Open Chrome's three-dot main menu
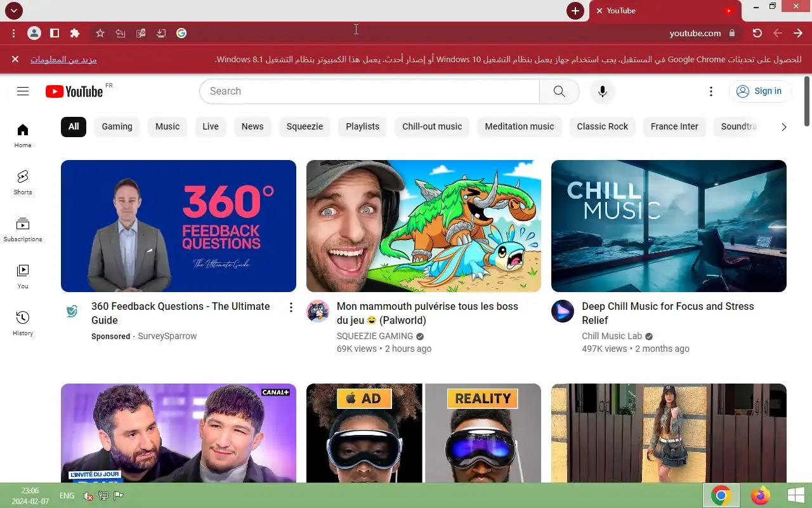812x508 pixels. tap(14, 33)
